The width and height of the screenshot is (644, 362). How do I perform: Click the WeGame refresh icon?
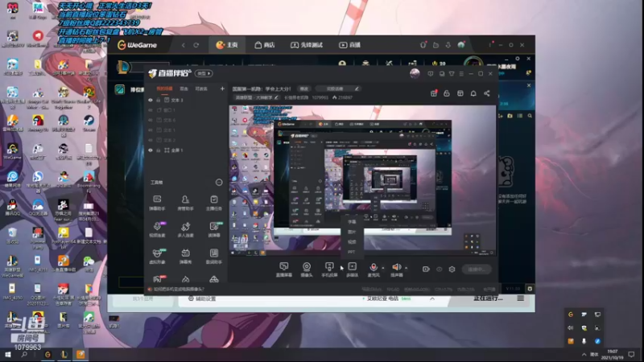(x=196, y=45)
